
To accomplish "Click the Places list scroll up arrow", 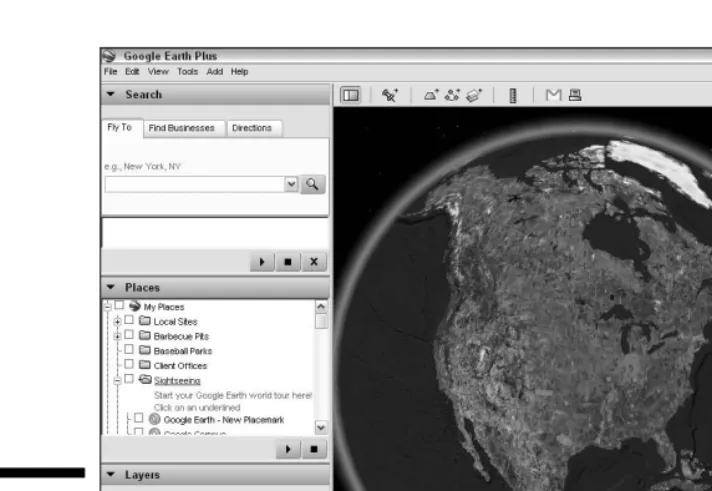I will point(321,307).
